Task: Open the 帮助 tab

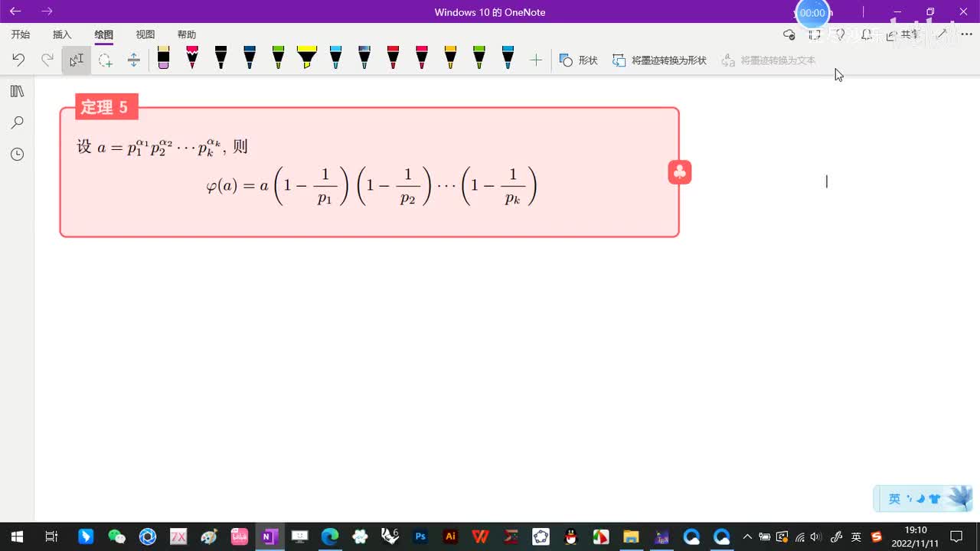Action: tap(187, 34)
